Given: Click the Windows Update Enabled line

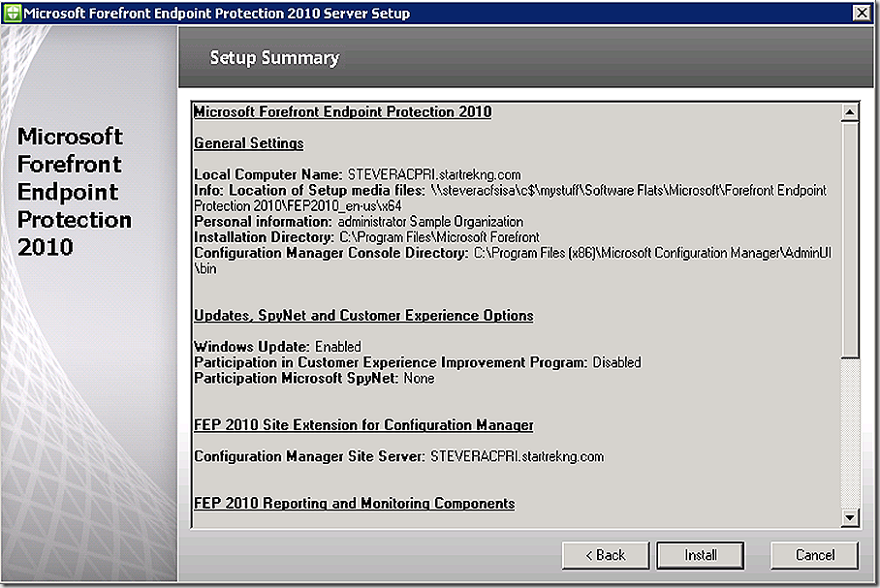Looking at the screenshot, I should [x=277, y=347].
